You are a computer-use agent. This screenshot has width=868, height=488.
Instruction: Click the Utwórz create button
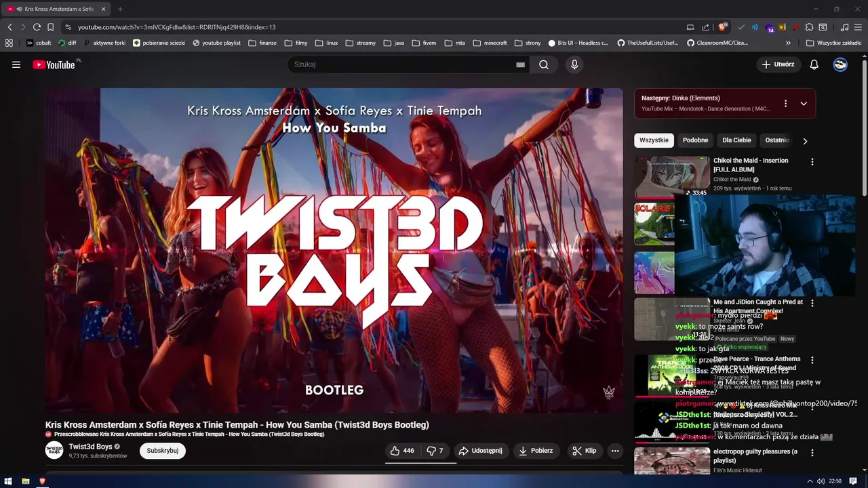click(x=778, y=64)
